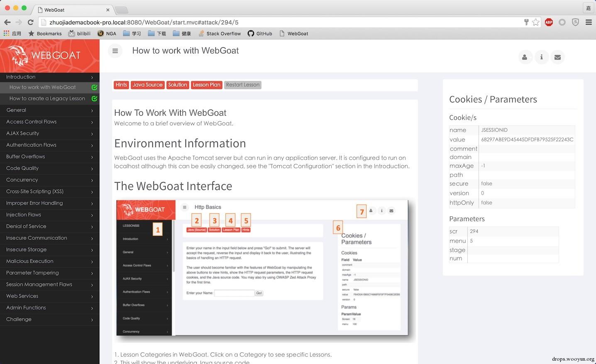Click the Restart Lesson button
Image resolution: width=596 pixels, height=364 pixels.
(243, 85)
